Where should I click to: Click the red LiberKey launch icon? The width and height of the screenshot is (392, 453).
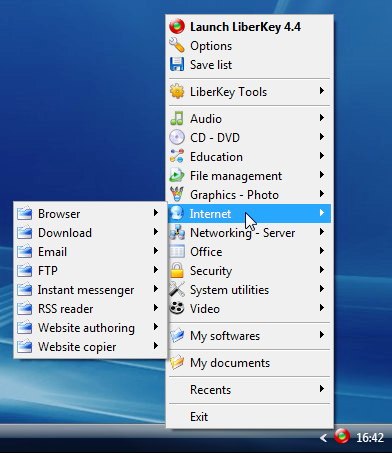coord(177,26)
